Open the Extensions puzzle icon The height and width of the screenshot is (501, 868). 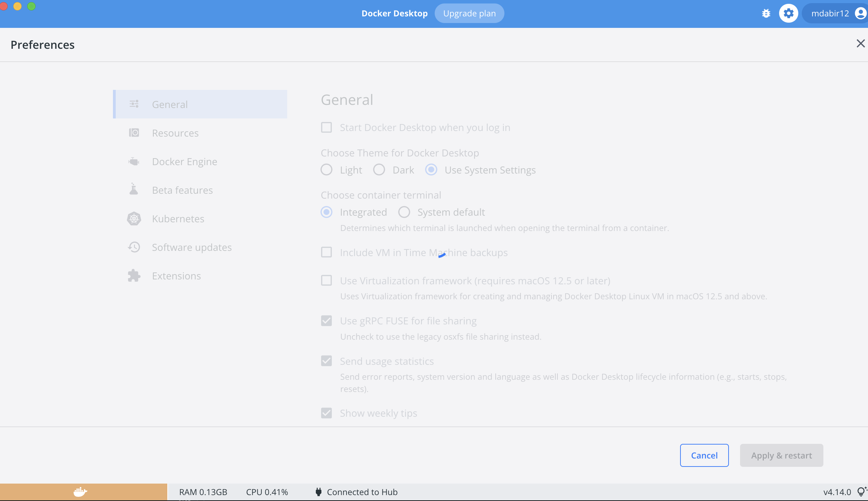pyautogui.click(x=134, y=275)
